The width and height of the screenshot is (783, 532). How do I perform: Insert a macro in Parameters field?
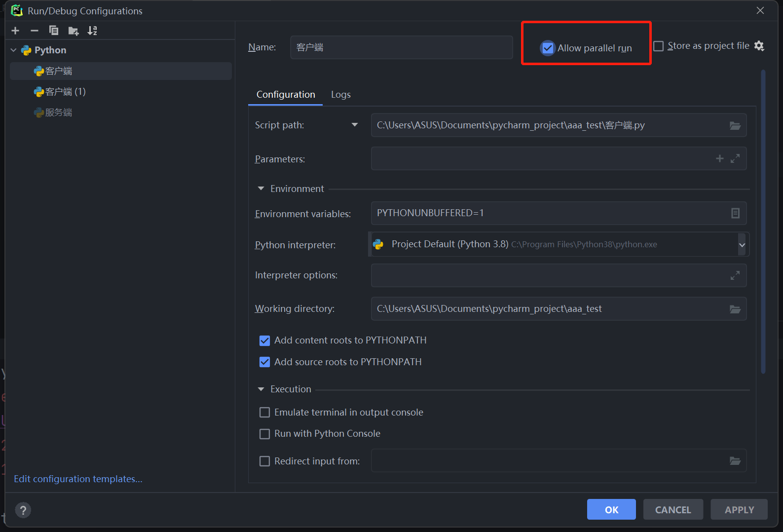tap(720, 158)
